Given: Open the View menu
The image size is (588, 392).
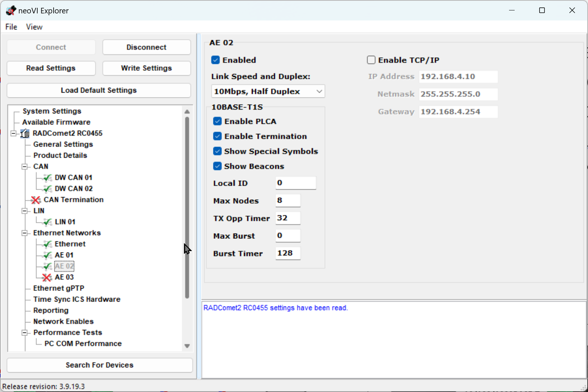Looking at the screenshot, I should (x=34, y=27).
